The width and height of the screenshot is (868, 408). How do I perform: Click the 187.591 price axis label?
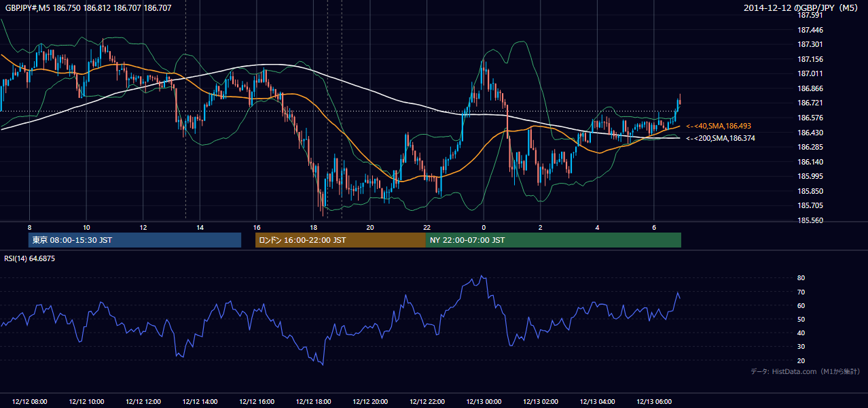tap(810, 16)
